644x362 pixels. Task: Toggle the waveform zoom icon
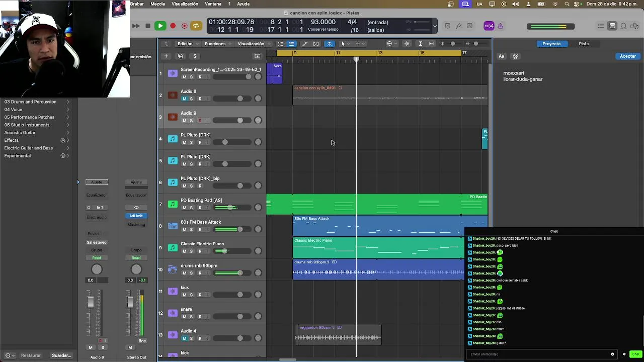click(x=407, y=44)
